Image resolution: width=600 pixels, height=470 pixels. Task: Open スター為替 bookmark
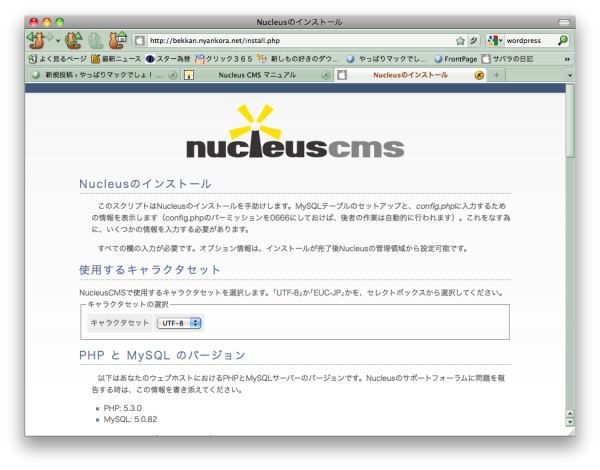[168, 59]
